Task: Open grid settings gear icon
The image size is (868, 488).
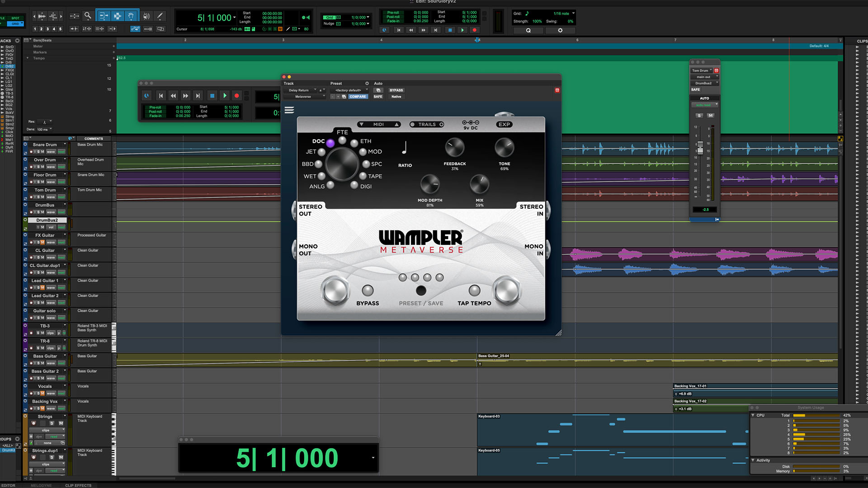Action: click(x=560, y=30)
